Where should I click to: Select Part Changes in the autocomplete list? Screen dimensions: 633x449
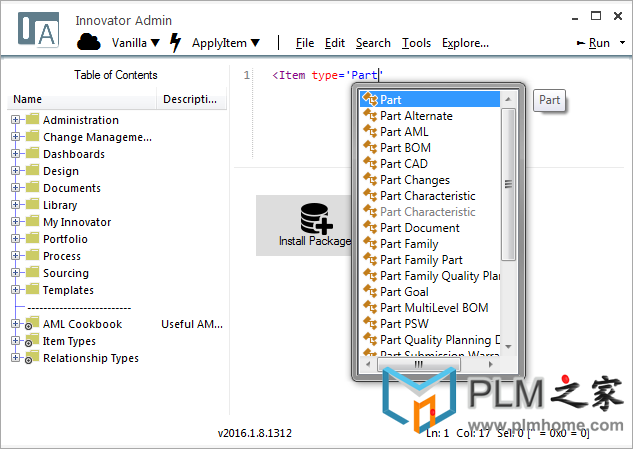pyautogui.click(x=430, y=180)
